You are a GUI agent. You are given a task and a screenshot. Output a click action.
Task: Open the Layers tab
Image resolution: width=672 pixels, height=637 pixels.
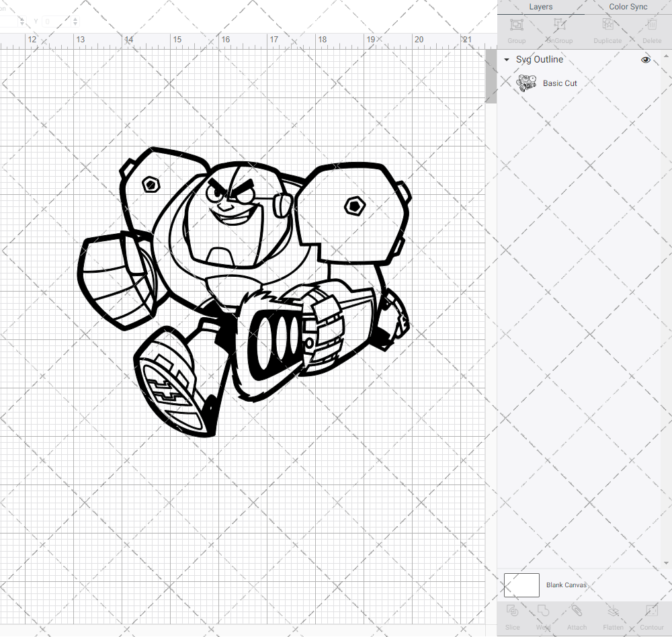(x=540, y=7)
